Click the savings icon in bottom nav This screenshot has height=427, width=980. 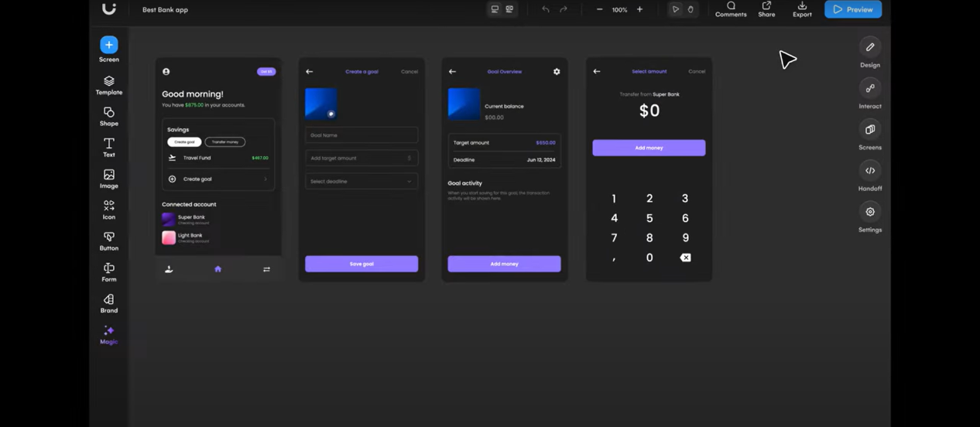tap(169, 269)
